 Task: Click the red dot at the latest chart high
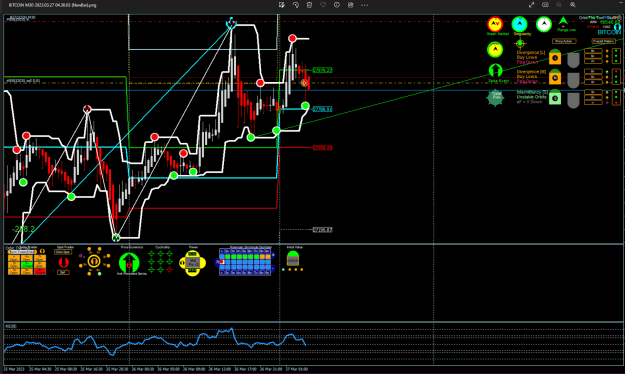coord(293,38)
